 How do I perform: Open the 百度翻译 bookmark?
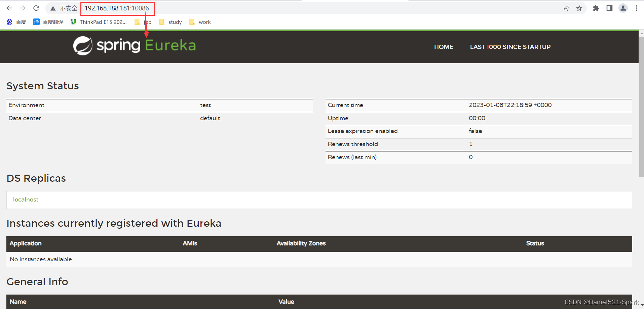pos(48,22)
